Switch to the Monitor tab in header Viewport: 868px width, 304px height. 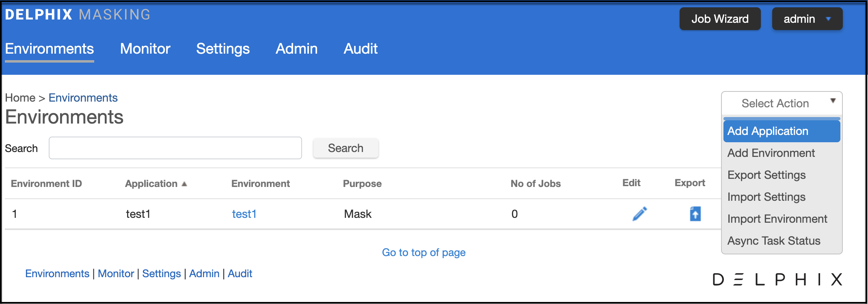pos(145,49)
